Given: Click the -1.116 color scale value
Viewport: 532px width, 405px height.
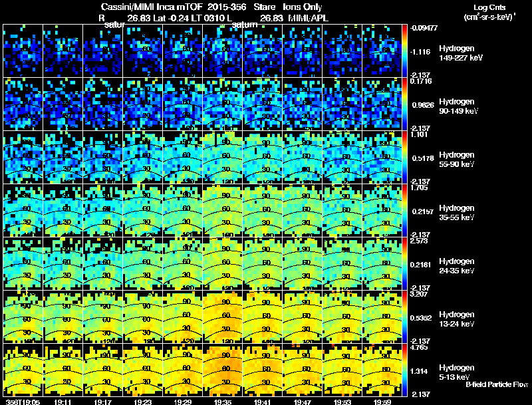Looking at the screenshot, I should pos(420,52).
